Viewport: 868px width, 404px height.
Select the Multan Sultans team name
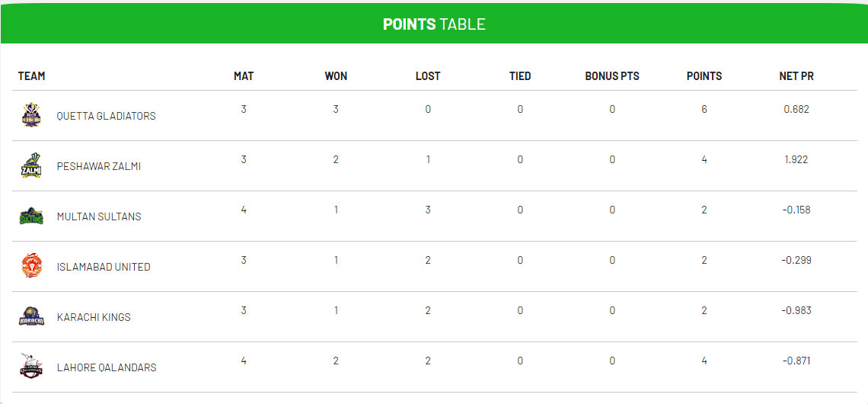click(x=99, y=216)
